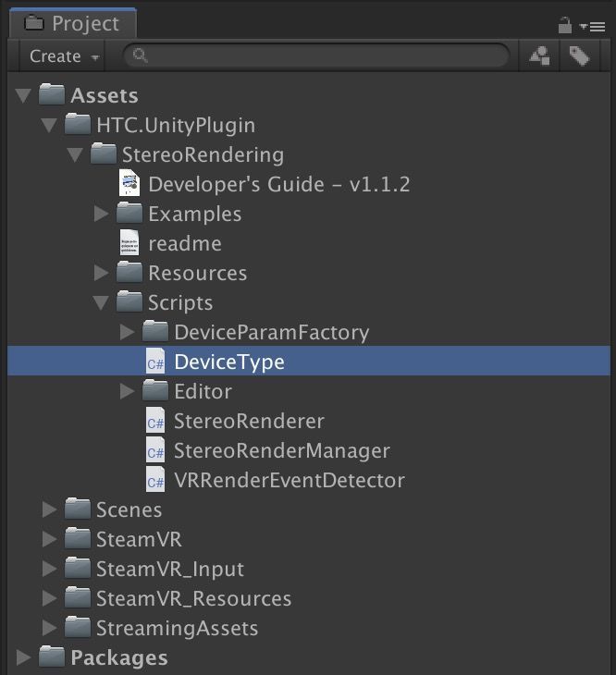Click the Editor folder icon
Viewport: 616px width, 675px height.
click(155, 390)
